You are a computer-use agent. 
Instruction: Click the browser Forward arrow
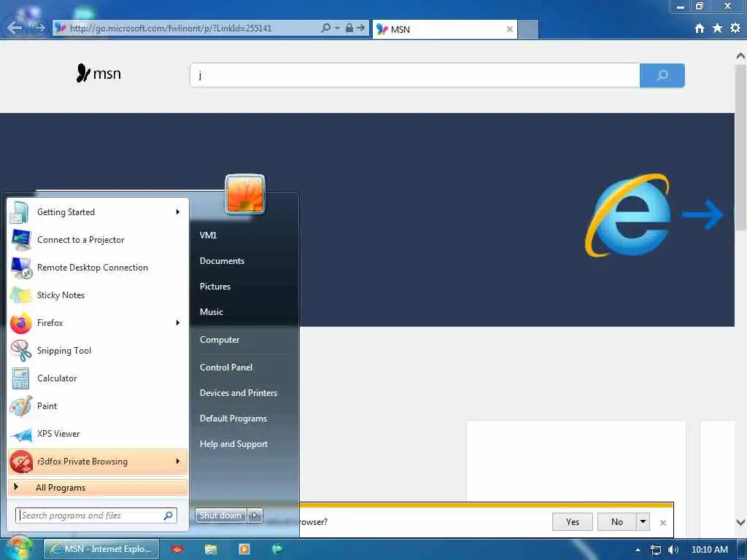tap(39, 28)
